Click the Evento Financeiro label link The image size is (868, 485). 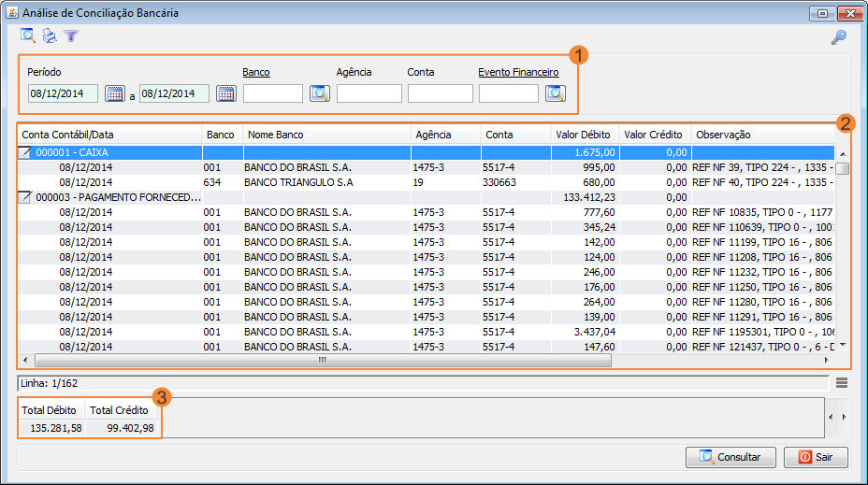click(x=518, y=72)
